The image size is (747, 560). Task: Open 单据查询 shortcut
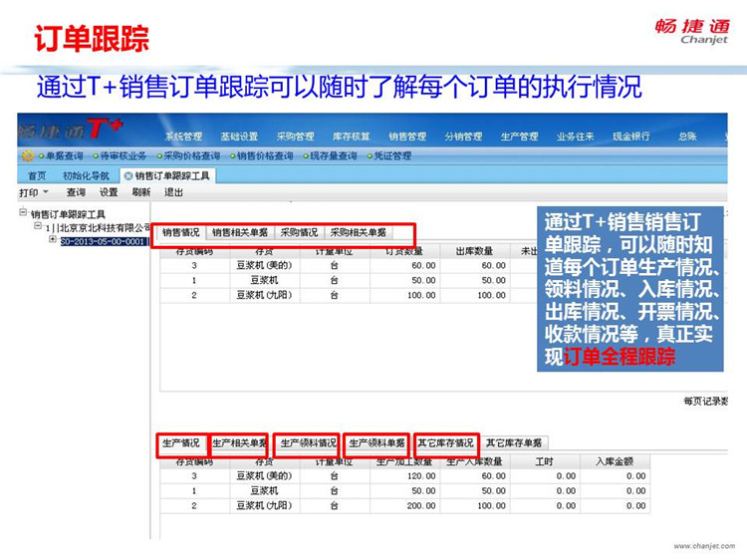tap(61, 155)
